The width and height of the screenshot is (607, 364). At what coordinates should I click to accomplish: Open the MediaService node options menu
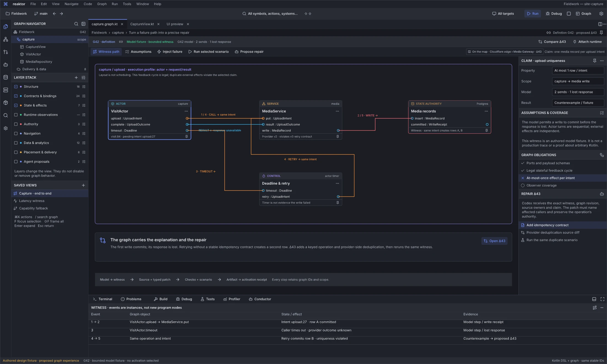pos(337,111)
